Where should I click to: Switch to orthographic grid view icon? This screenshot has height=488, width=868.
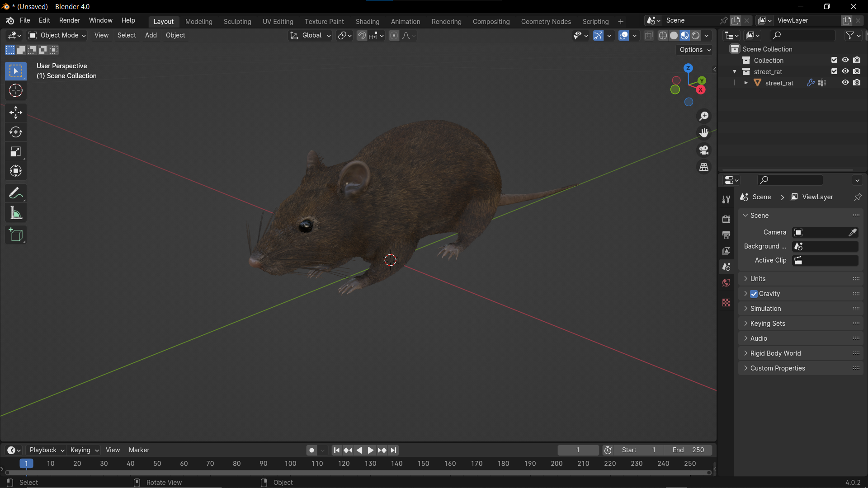pyautogui.click(x=704, y=167)
